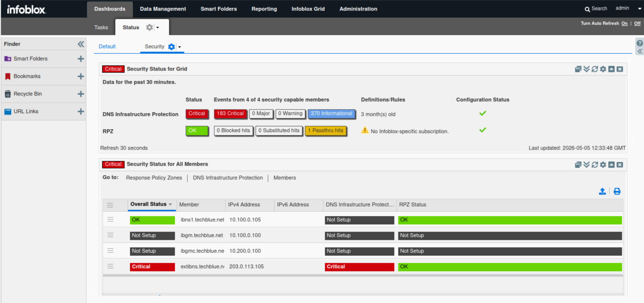Click the RPZ subscription warning triangle icon
Viewport: 644px width, 303px height.
(365, 130)
